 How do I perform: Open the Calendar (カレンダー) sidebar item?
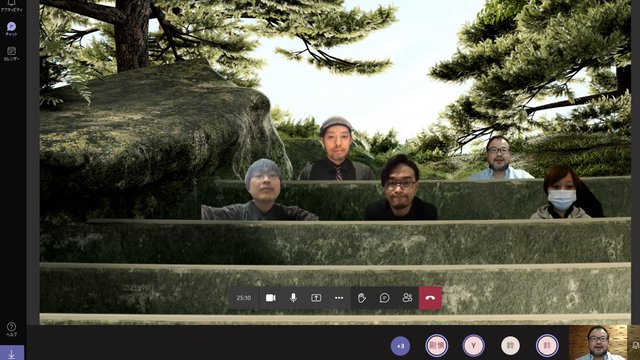11,53
